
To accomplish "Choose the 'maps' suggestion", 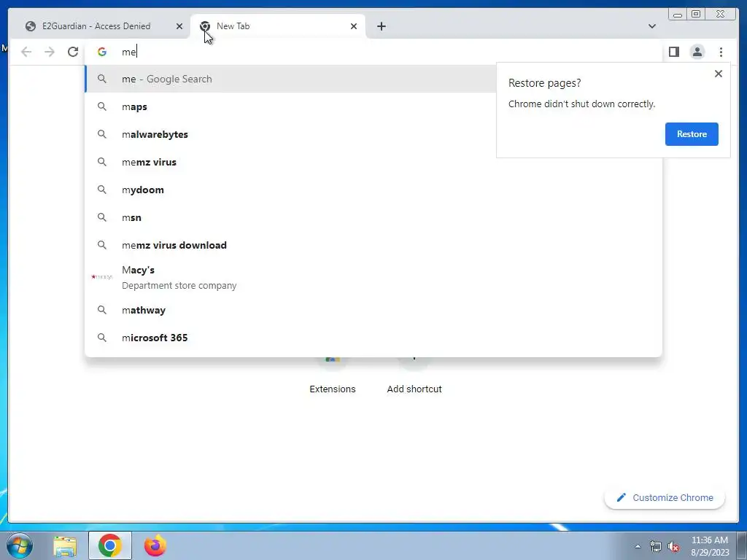I will [x=290, y=106].
